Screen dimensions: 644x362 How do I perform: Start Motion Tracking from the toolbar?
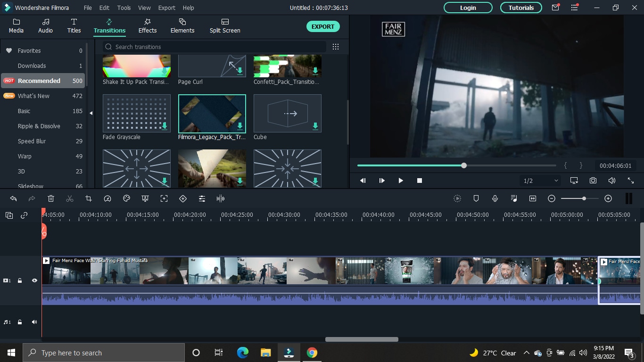click(x=164, y=198)
